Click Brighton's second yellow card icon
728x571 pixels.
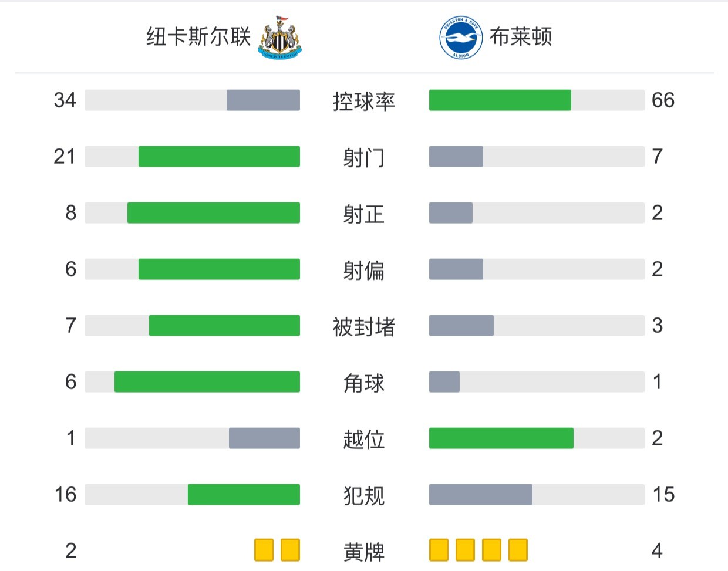[465, 550]
